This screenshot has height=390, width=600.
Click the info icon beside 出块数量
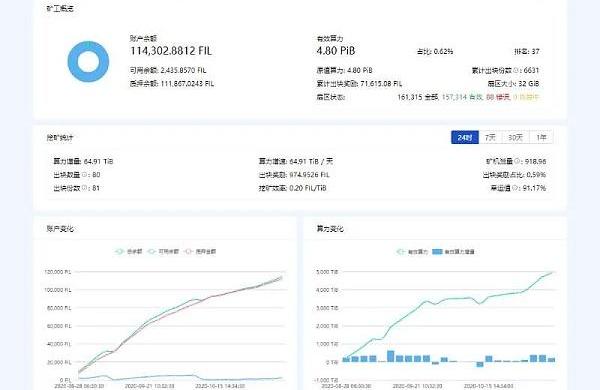point(85,175)
